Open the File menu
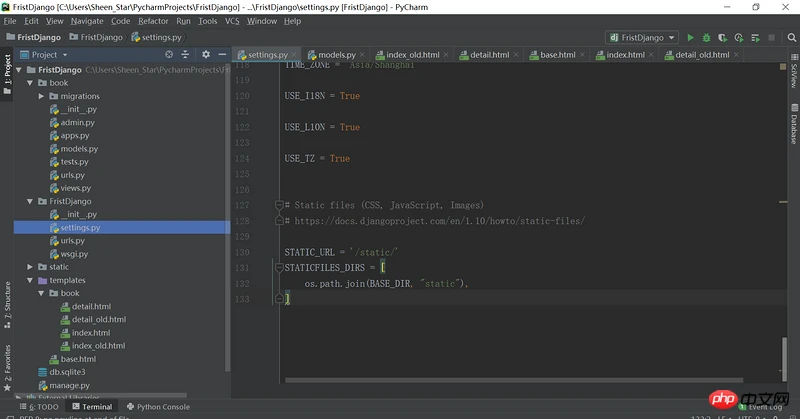The height and width of the screenshot is (419, 800). pos(10,21)
